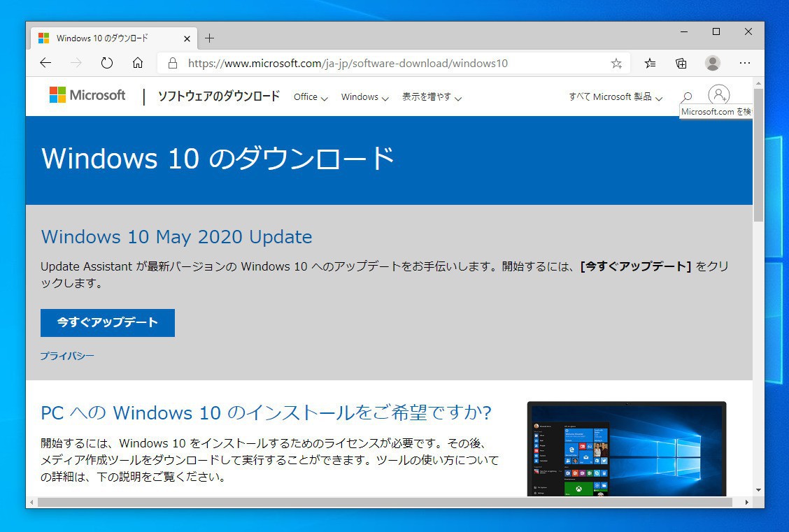
Task: Click the PC への Windows 10 のインストール heading
Action: (x=266, y=413)
